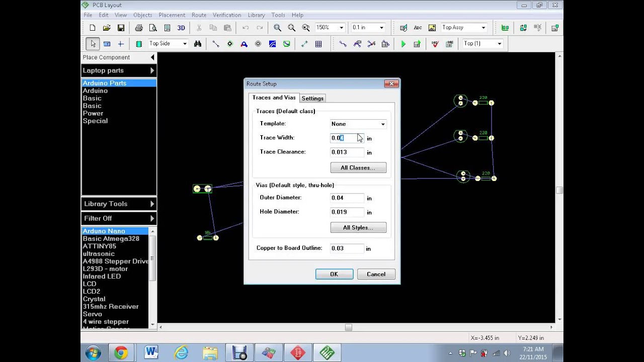The image size is (644, 362).
Task: Open the Library menu
Action: coord(256,15)
